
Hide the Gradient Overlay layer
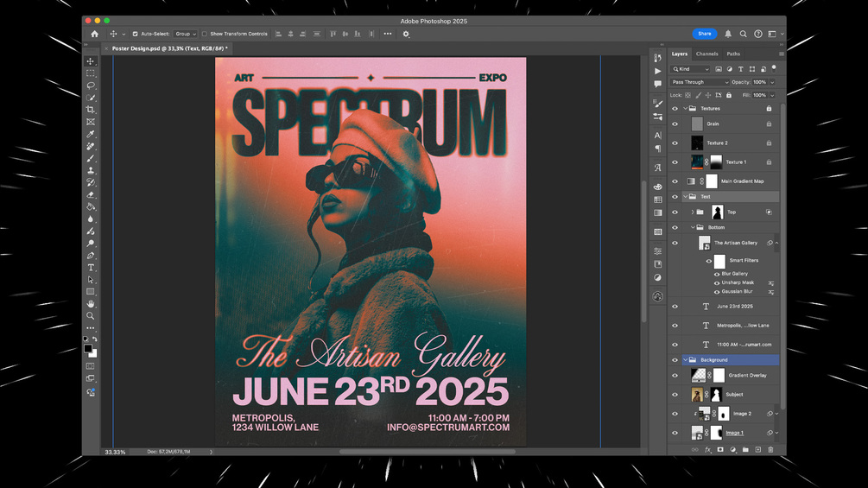pos(675,375)
